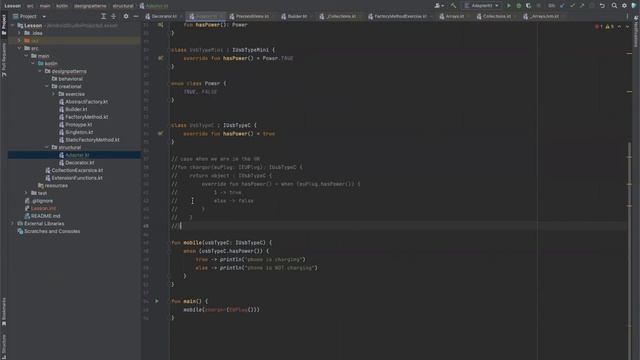Collapse the structural package
Viewport: 640px width, 360px height.
coord(47,147)
